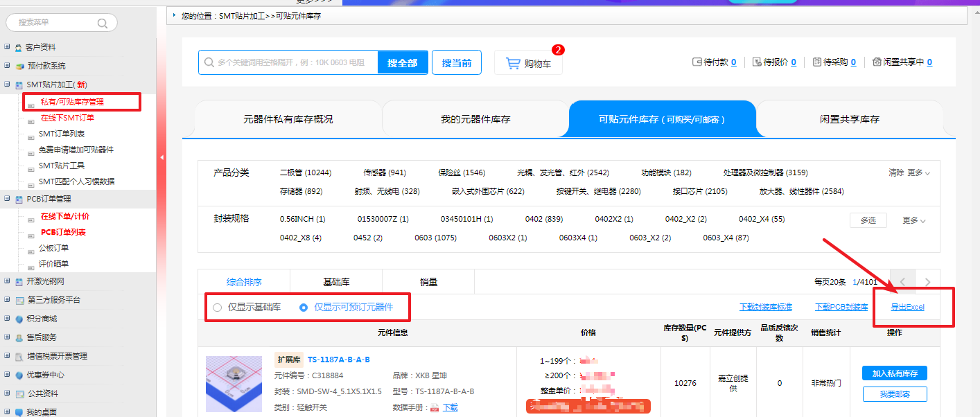Click the shopping cart icon
980x417 pixels.
[x=513, y=63]
